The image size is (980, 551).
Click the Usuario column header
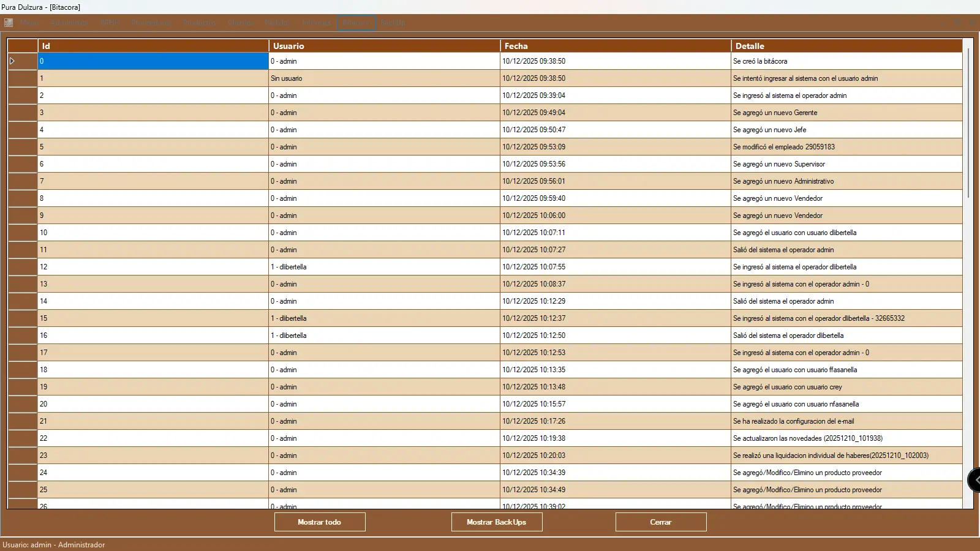tap(384, 46)
